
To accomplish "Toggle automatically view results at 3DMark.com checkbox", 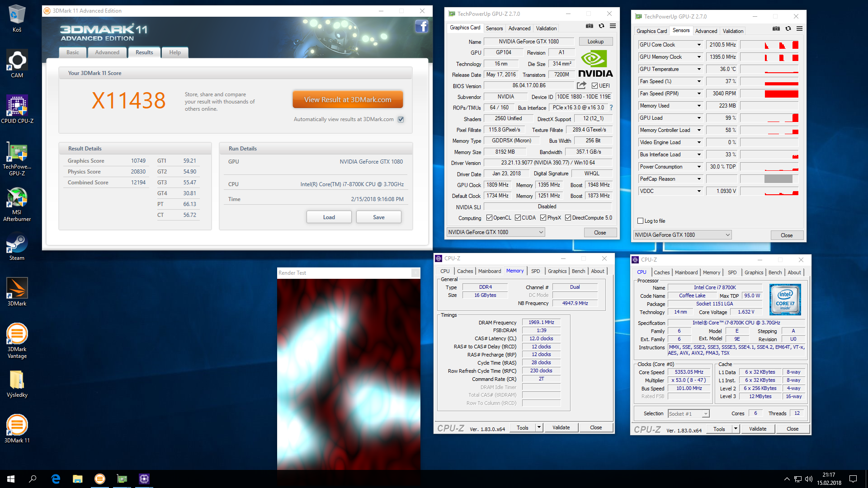I will tap(401, 120).
